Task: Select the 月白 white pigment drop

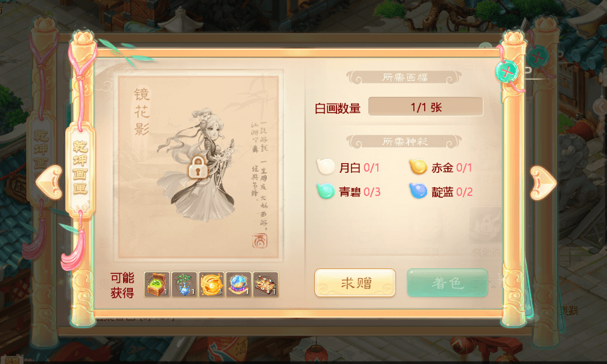Action: pyautogui.click(x=325, y=167)
